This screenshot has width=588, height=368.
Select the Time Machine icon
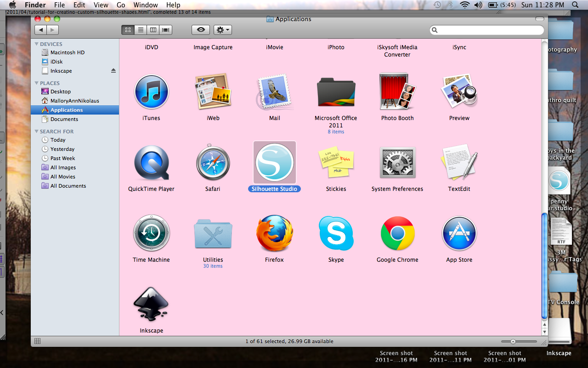pyautogui.click(x=151, y=234)
